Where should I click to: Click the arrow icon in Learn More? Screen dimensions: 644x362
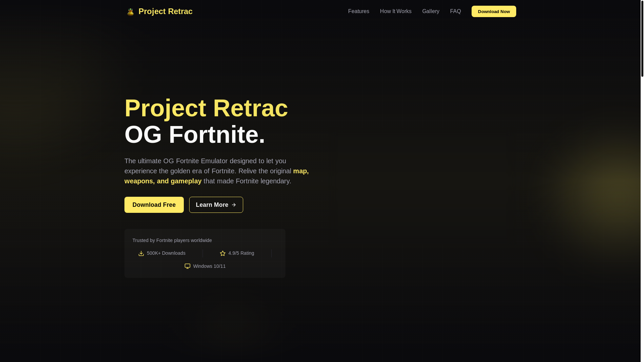click(234, 205)
